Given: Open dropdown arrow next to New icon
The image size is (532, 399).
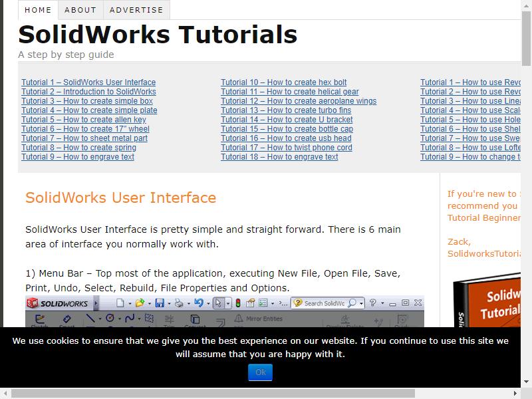Looking at the screenshot, I should point(130,304).
